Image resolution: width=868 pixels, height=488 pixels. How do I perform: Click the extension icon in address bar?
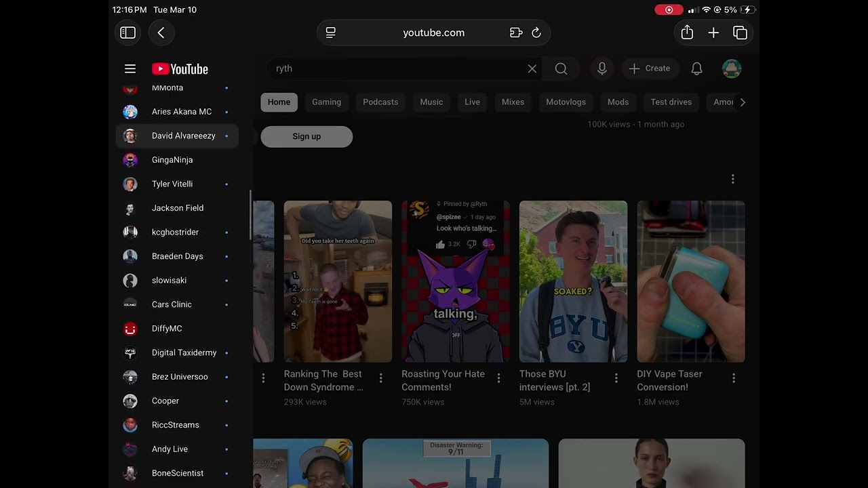(516, 33)
